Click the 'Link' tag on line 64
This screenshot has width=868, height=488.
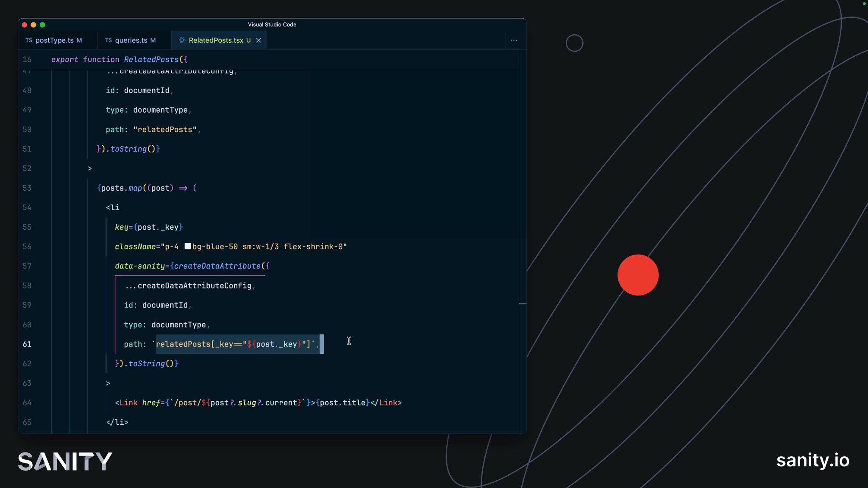pos(128,402)
